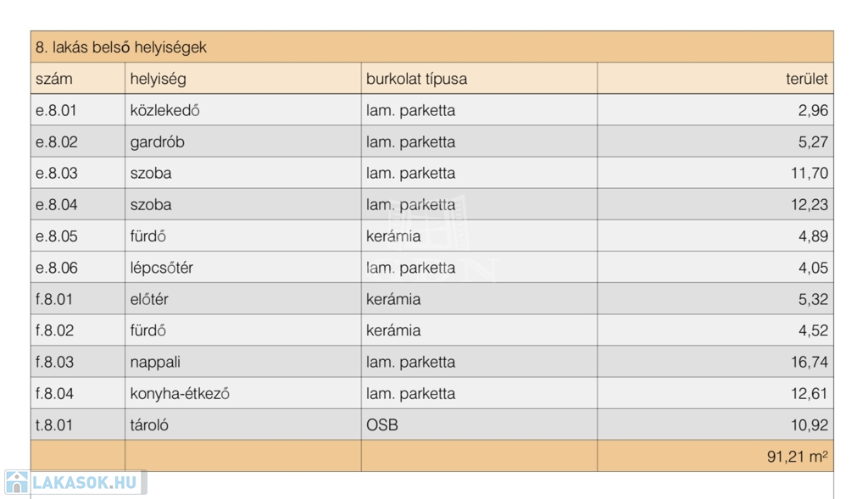This screenshot has height=499, width=868.
Task: Click the 'terület' column header
Action: (x=807, y=79)
